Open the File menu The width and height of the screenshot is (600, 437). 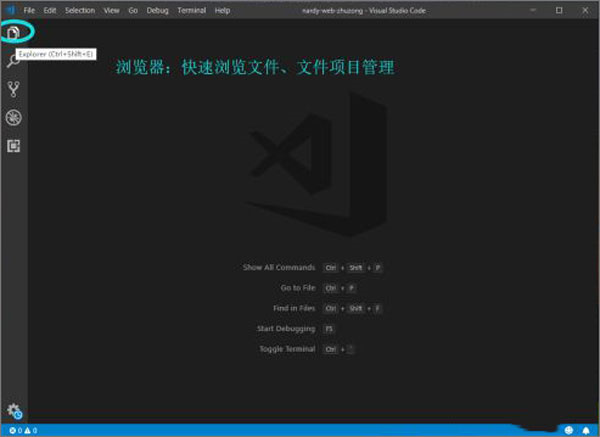tap(29, 11)
